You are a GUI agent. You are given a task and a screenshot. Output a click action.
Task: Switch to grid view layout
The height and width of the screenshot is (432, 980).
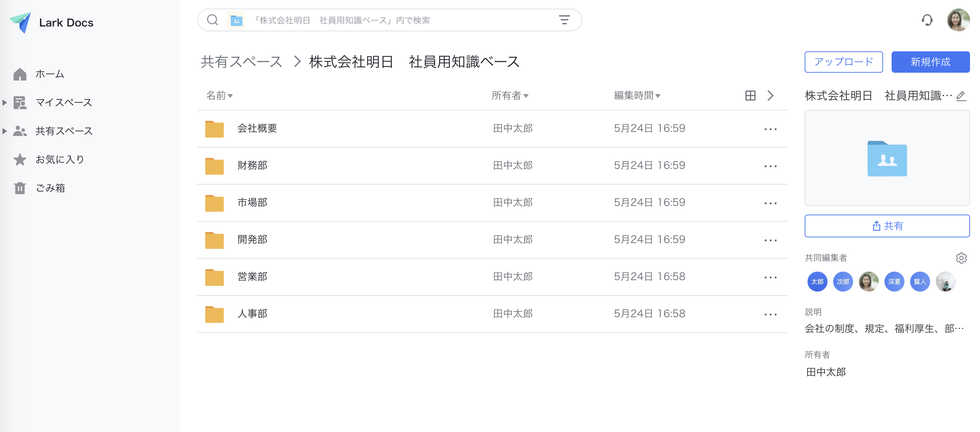click(x=750, y=96)
